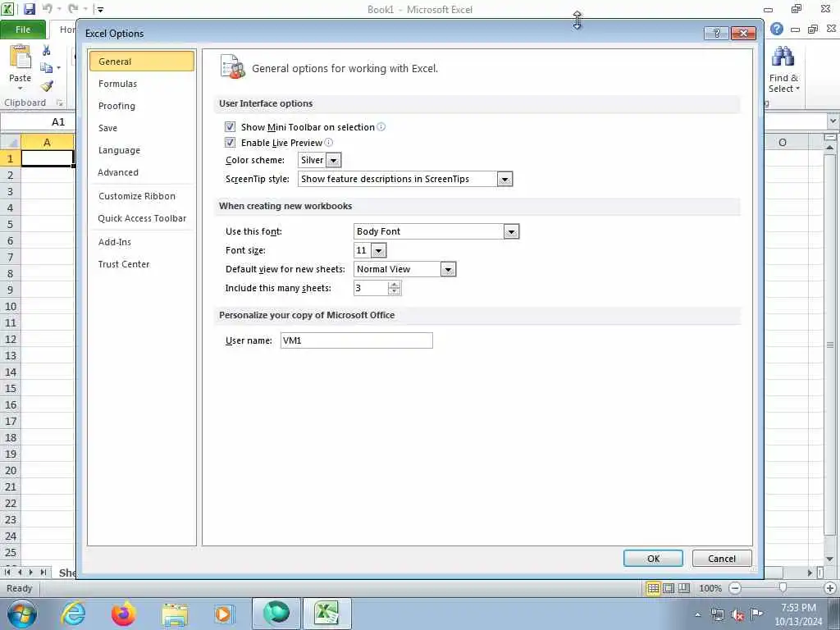This screenshot has width=840, height=630.
Task: Click the Find & Select binoculars icon
Action: pyautogui.click(x=783, y=57)
